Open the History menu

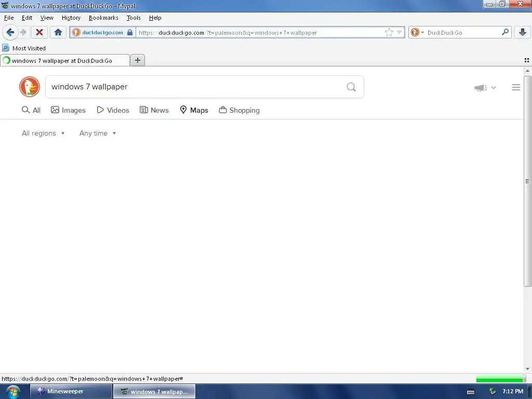71,18
